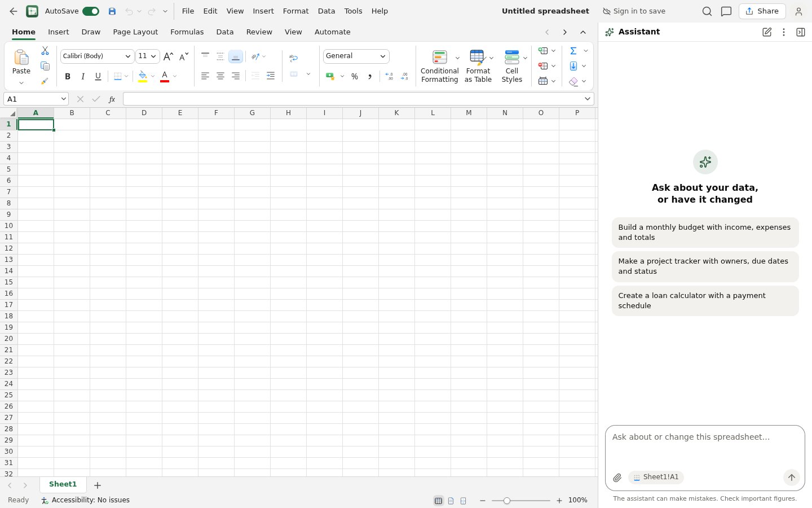Click the Format Painter brush icon
The height and width of the screenshot is (508, 812).
tap(45, 82)
